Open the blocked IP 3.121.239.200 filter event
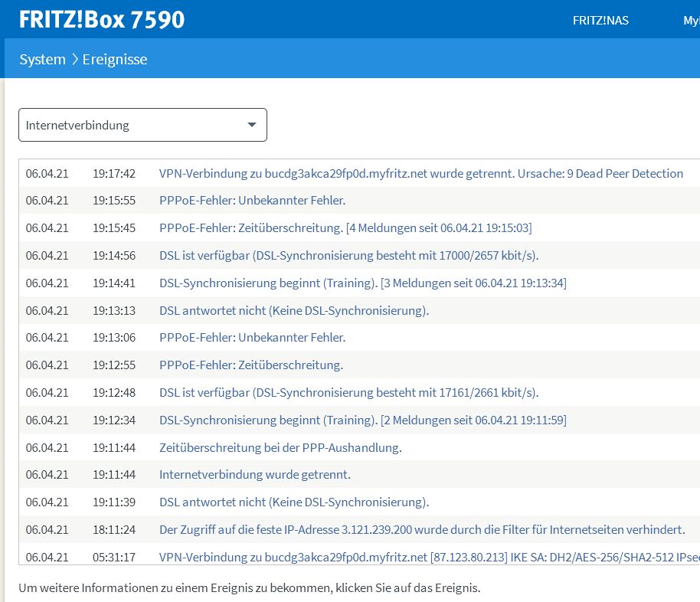Screen dimensions: 700x602 pos(421,530)
